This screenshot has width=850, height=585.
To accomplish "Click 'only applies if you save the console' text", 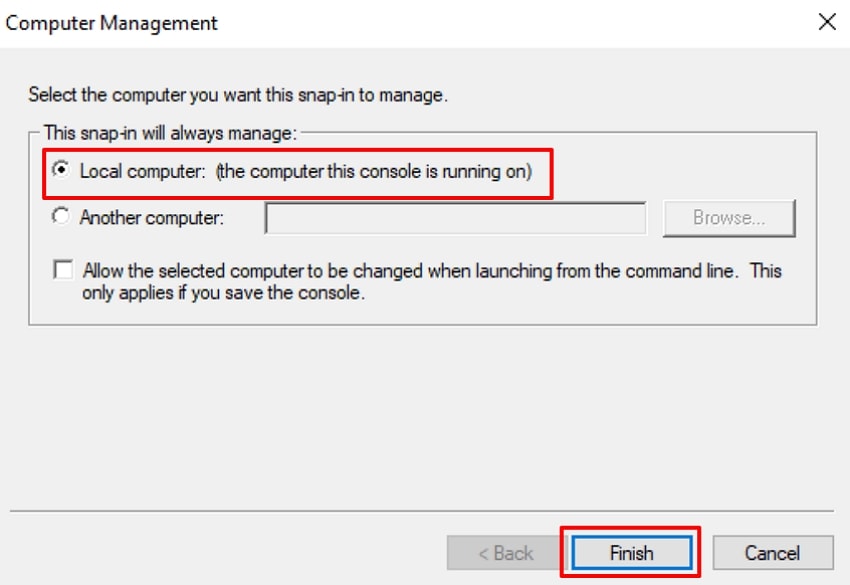I will click(x=225, y=294).
